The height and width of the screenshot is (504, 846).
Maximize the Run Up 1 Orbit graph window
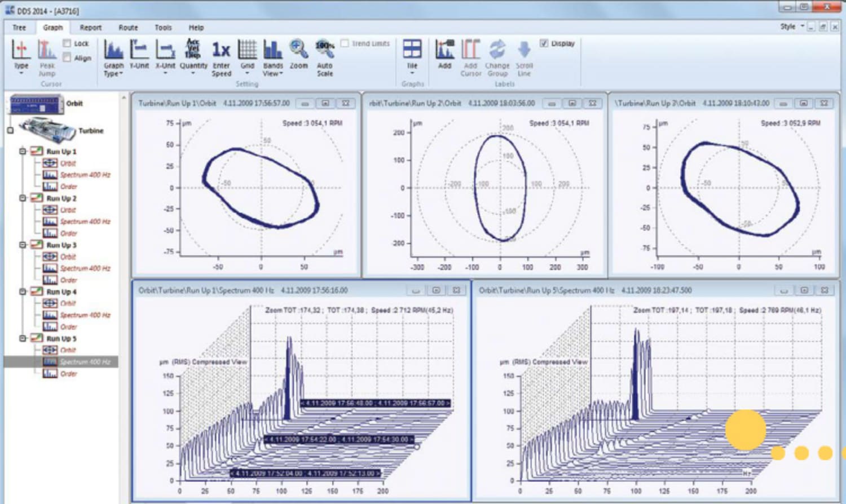[325, 103]
